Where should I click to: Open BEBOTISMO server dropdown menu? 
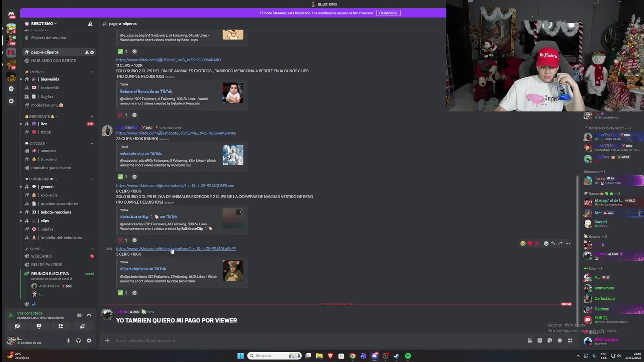[44, 24]
